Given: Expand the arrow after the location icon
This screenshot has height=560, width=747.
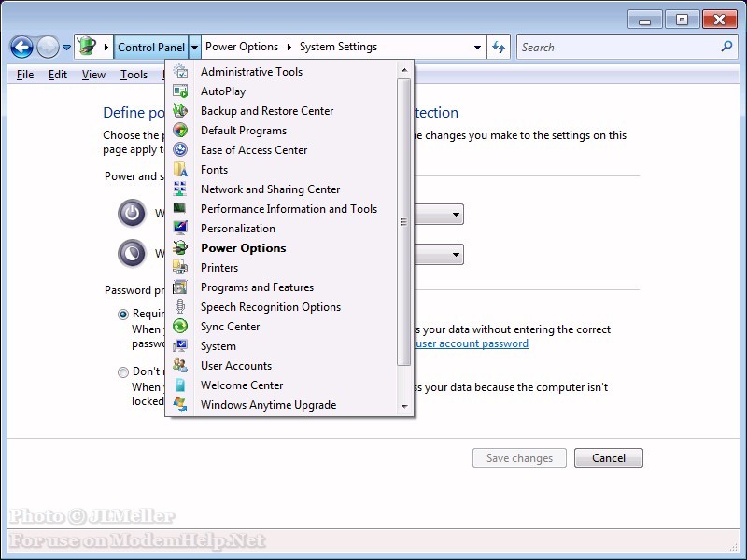Looking at the screenshot, I should click(x=106, y=47).
